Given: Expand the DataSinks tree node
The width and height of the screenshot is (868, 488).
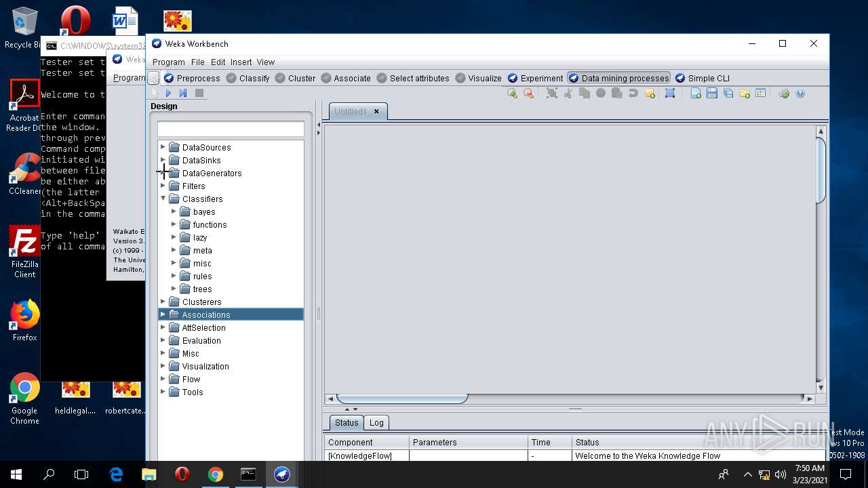Looking at the screenshot, I should [163, 160].
